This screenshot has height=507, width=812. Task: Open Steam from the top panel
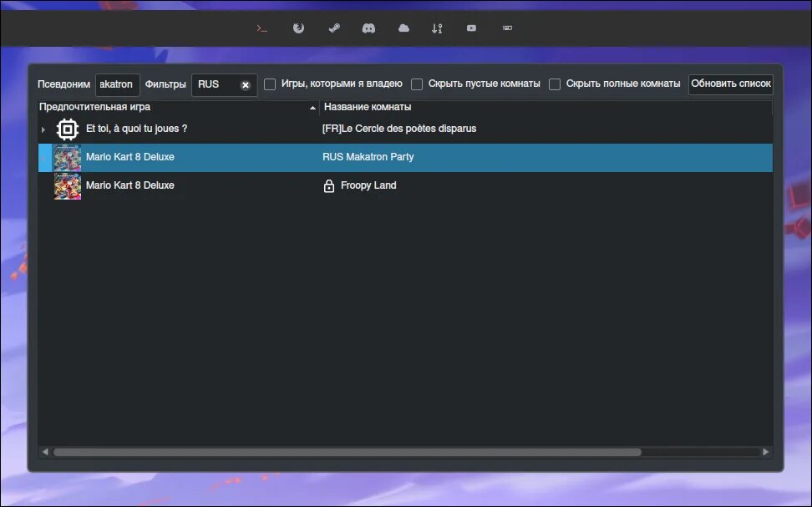coord(334,28)
